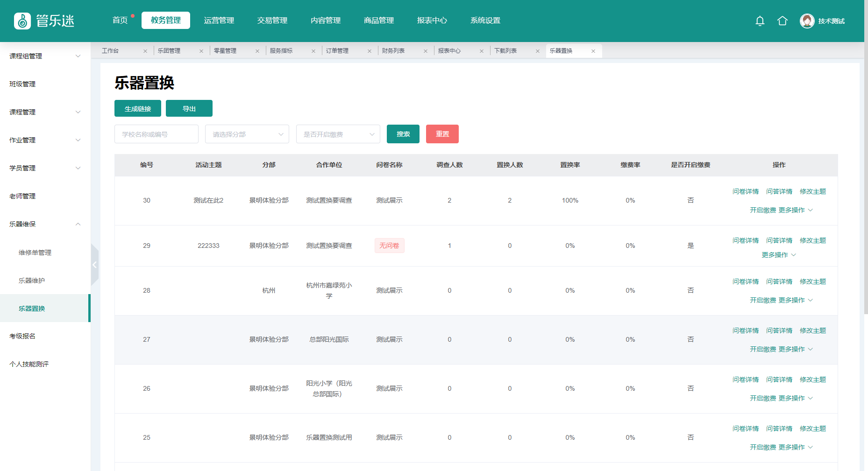Open the 运营管理 top menu
This screenshot has height=471, width=868.
tap(219, 21)
